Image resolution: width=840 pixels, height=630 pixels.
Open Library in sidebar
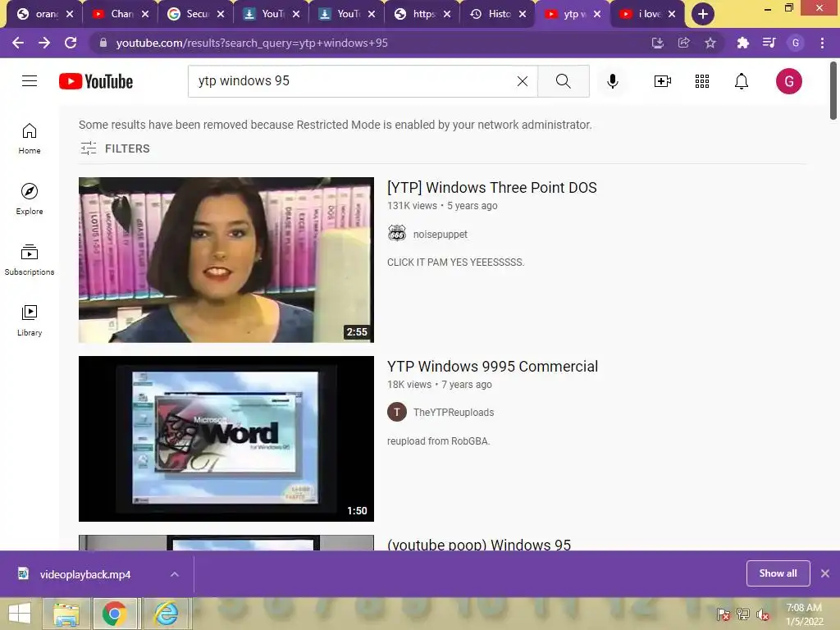(30, 321)
